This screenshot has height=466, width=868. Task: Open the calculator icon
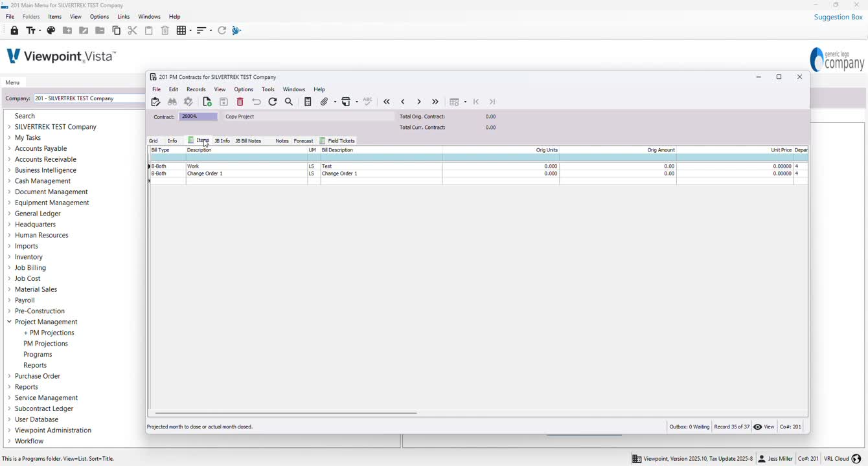click(x=308, y=102)
